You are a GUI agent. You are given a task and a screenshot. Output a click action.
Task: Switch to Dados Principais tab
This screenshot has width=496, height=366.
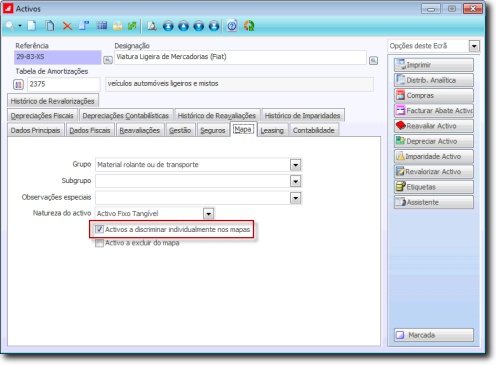35,130
